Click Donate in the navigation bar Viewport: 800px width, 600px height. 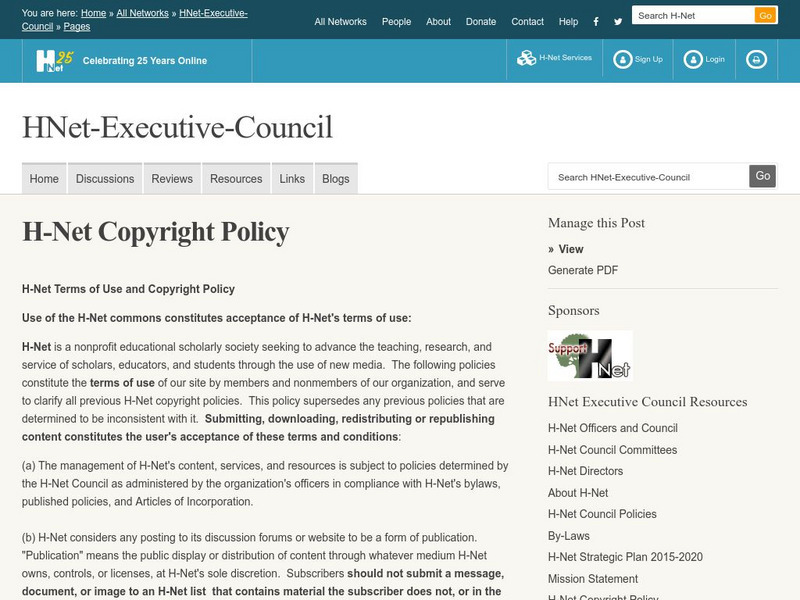(481, 21)
